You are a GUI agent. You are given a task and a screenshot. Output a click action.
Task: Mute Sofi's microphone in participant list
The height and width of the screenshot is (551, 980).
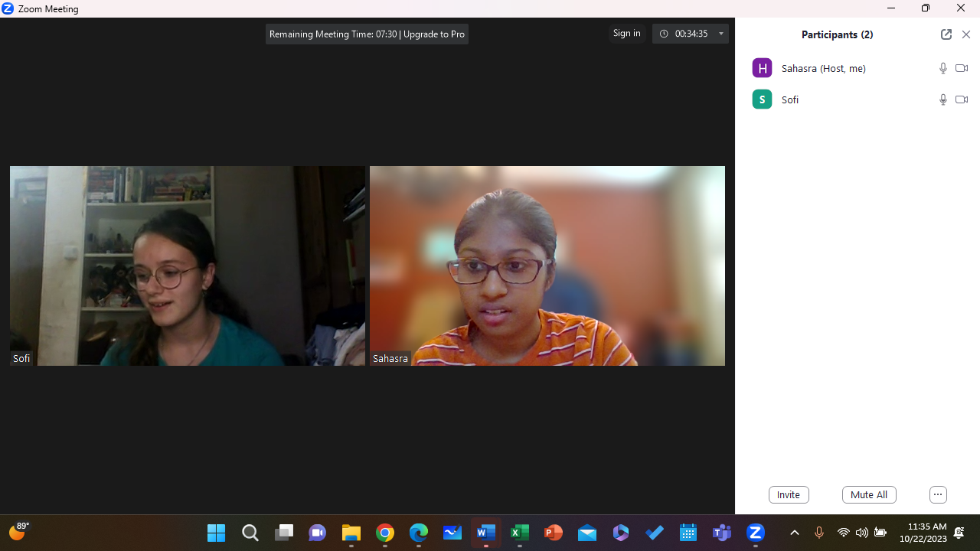[x=943, y=99]
